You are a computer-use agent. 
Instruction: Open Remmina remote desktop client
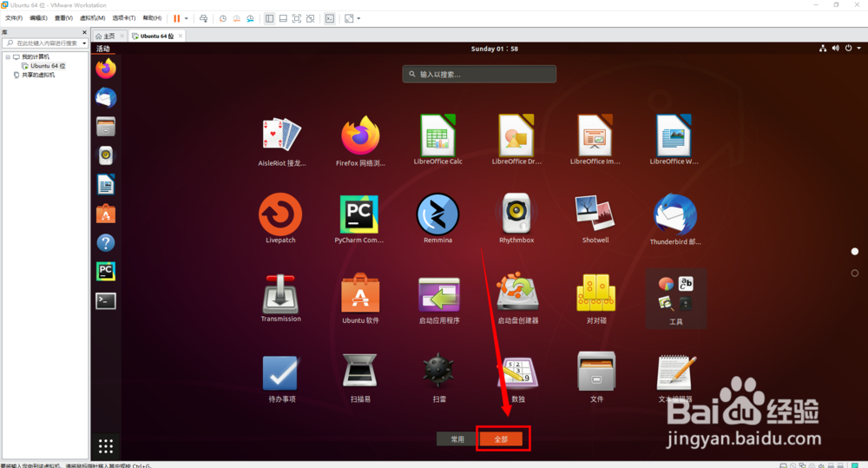tap(437, 218)
